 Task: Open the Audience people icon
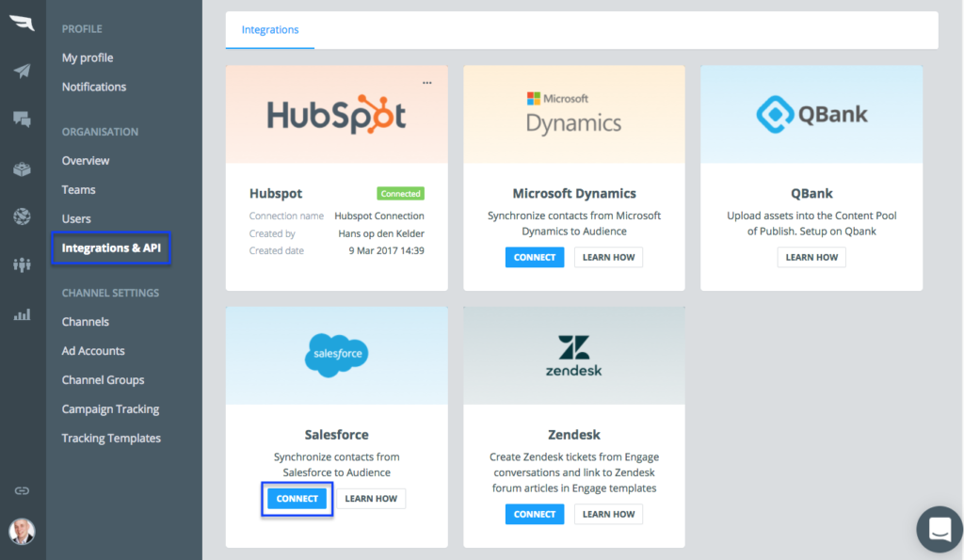point(23,264)
